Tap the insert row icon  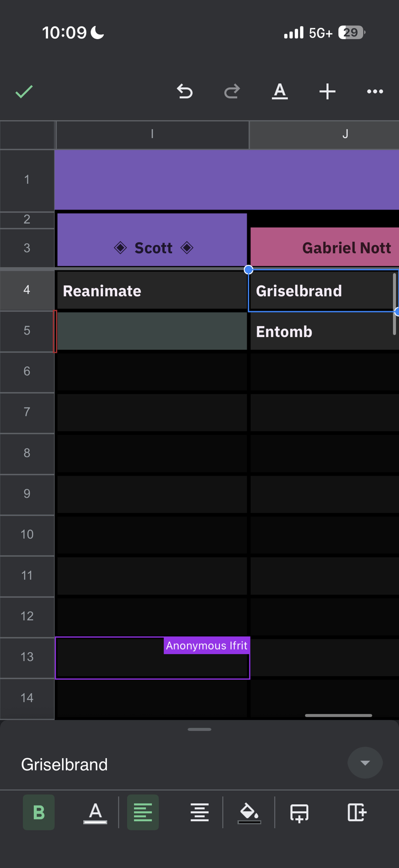click(299, 812)
